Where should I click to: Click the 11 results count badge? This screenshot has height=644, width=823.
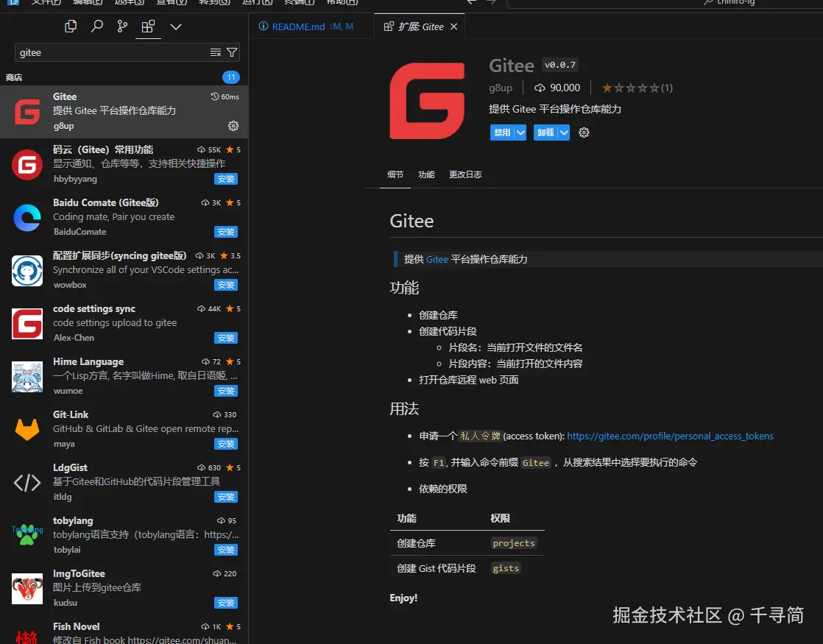point(231,78)
